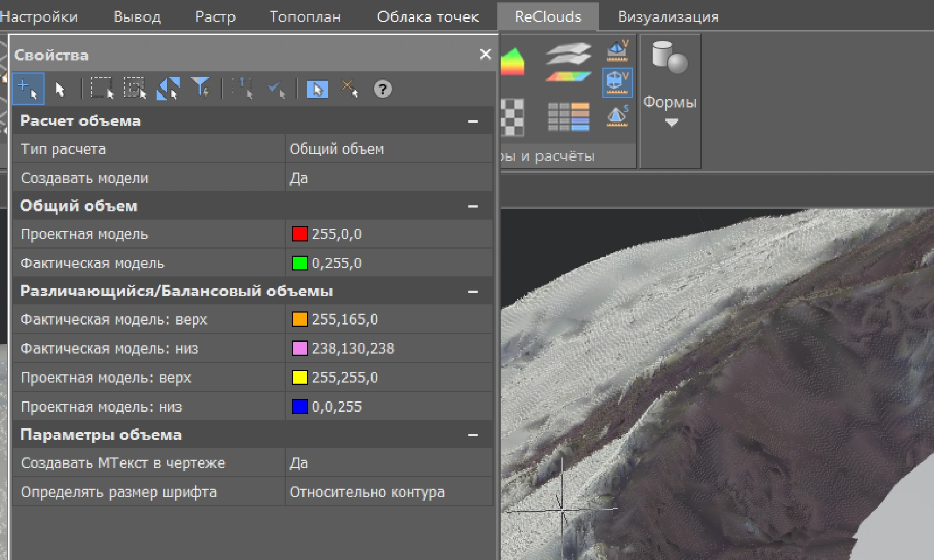This screenshot has width=934, height=560.
Task: Select the funnel quick filter icon
Action: (201, 89)
